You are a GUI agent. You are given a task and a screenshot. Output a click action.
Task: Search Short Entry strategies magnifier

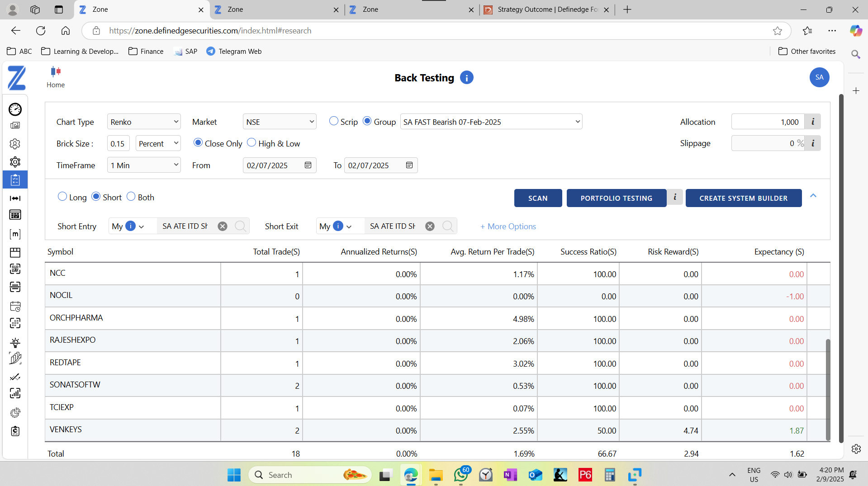(240, 226)
